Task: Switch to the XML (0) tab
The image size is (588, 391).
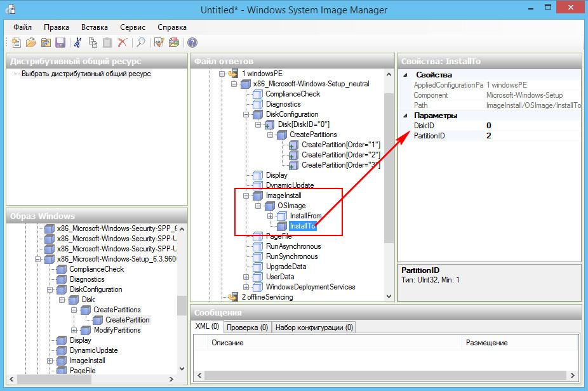Action: [207, 326]
